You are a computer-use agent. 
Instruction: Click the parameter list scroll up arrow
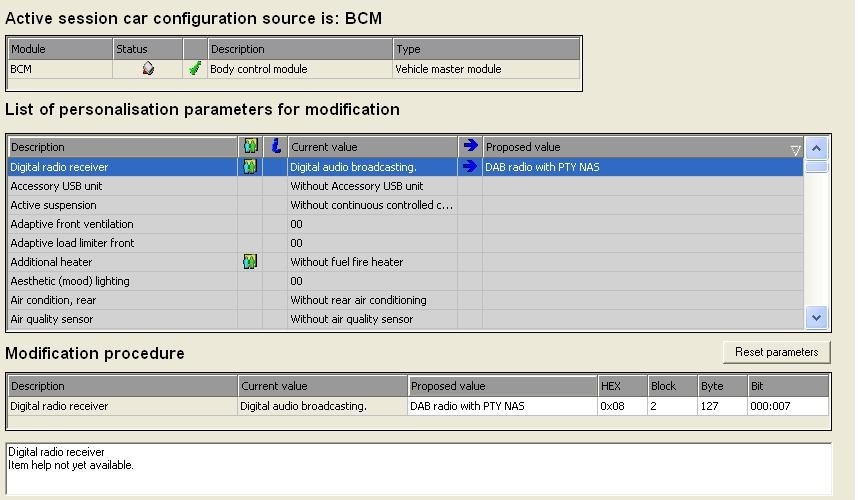[x=816, y=148]
